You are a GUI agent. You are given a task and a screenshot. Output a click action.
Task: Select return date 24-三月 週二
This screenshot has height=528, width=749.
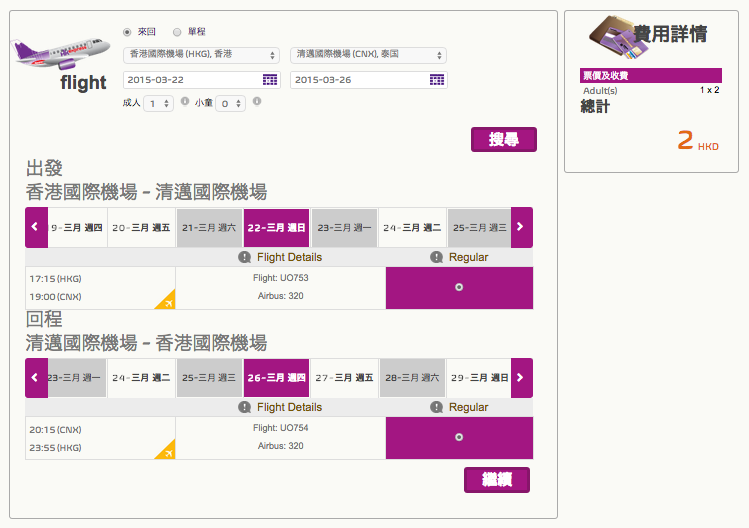tap(141, 378)
